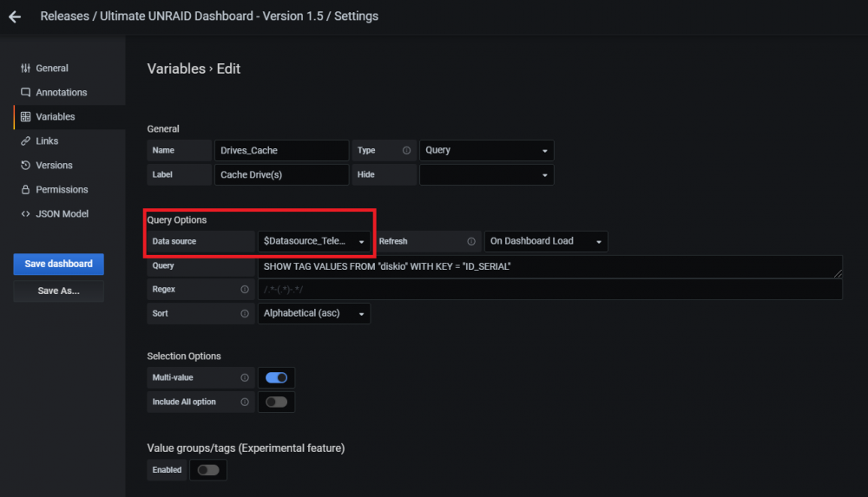Open the Hide dropdown

coord(487,175)
